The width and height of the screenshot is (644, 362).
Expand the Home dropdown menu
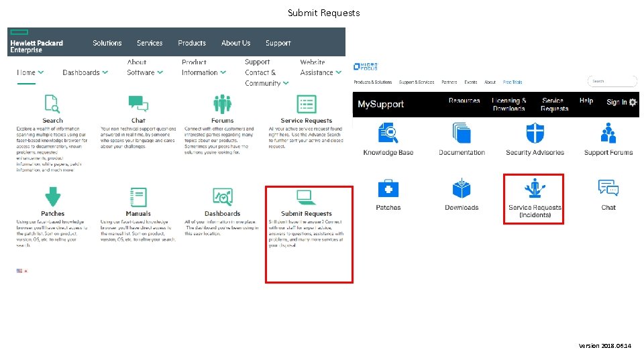pos(30,72)
